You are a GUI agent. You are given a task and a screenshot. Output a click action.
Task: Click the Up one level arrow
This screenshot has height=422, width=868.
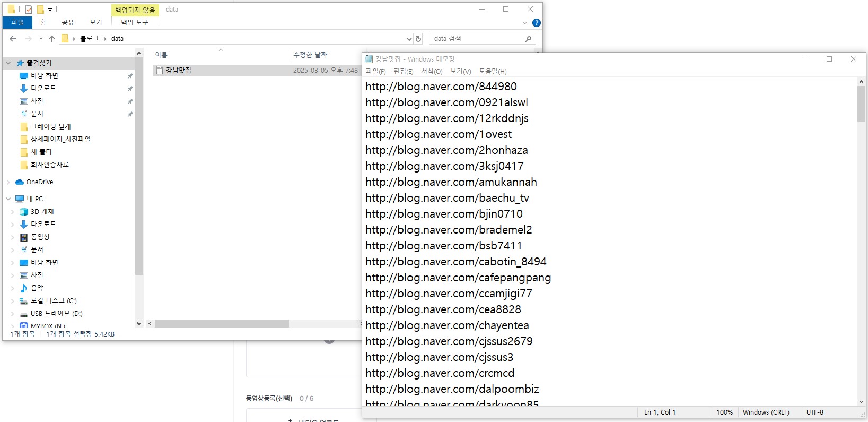pos(52,39)
